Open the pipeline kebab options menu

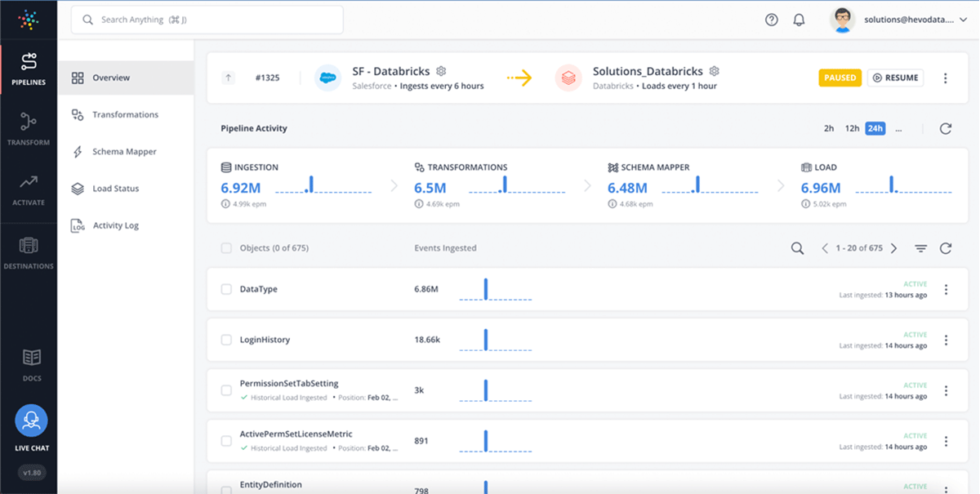click(x=946, y=78)
